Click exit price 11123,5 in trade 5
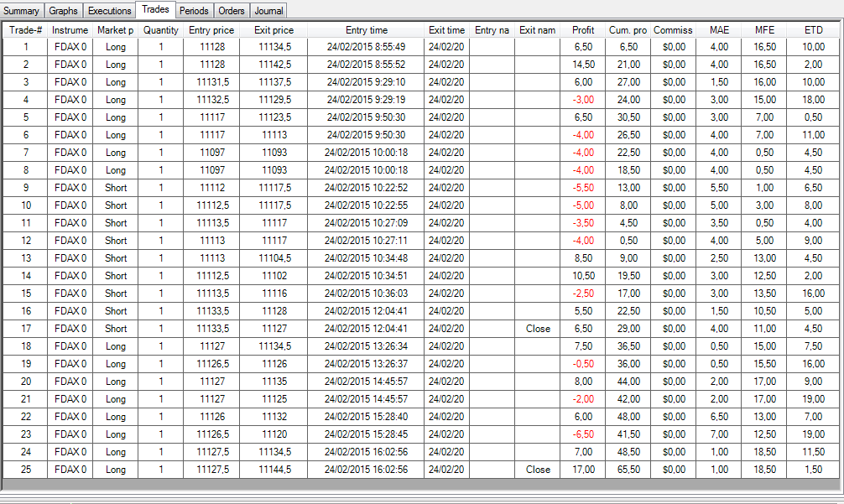 (x=274, y=117)
